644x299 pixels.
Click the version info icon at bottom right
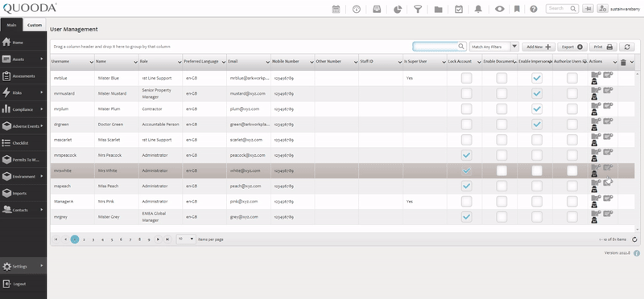(x=637, y=253)
